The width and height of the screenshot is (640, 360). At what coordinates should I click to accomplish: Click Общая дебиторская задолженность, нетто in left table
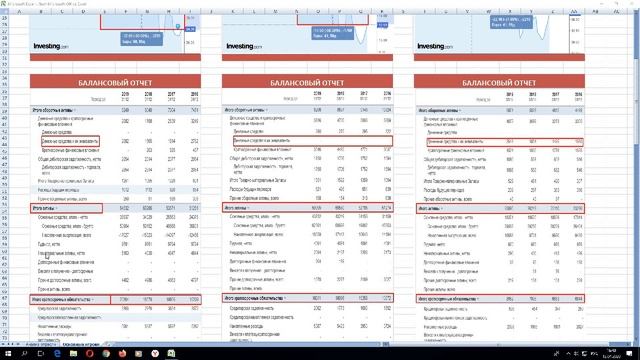(x=69, y=159)
